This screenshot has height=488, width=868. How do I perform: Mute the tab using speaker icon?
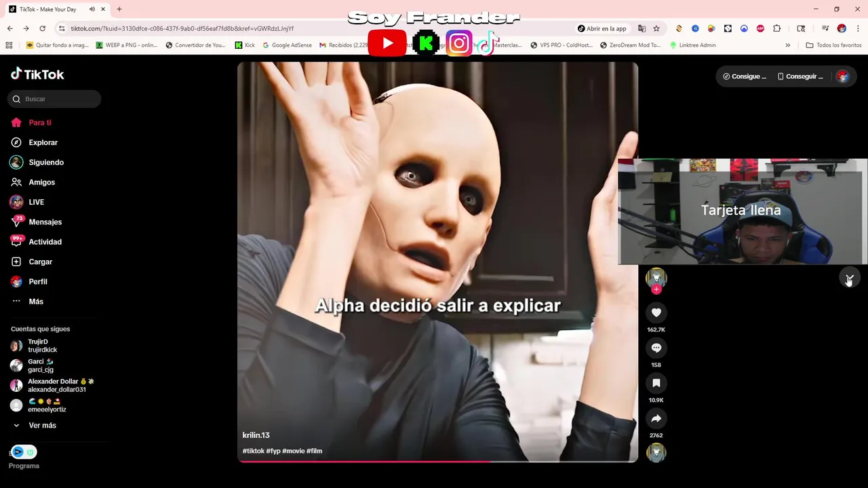pyautogui.click(x=92, y=9)
